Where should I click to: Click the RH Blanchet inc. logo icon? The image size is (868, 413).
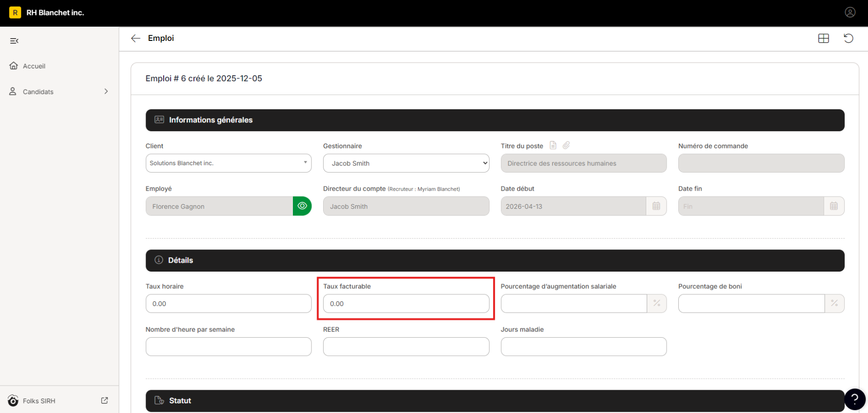pos(15,13)
